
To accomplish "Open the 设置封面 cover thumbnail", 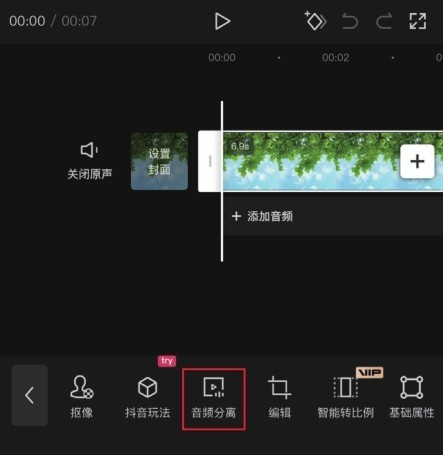I will [159, 161].
